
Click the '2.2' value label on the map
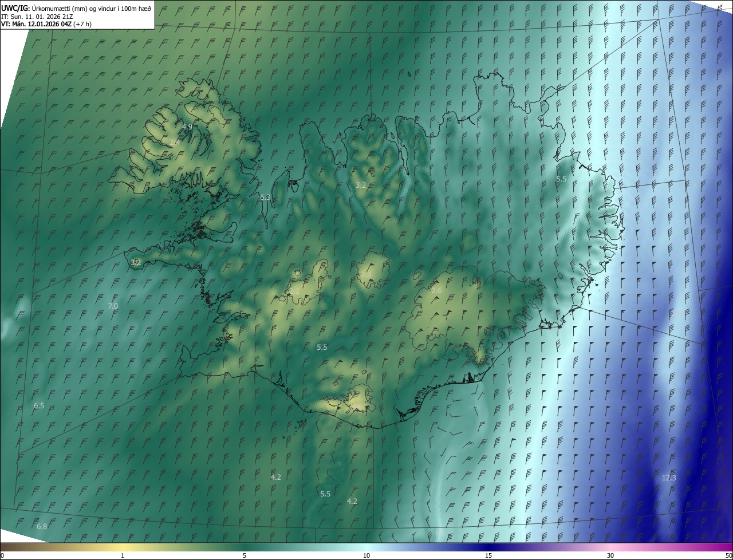click(295, 291)
